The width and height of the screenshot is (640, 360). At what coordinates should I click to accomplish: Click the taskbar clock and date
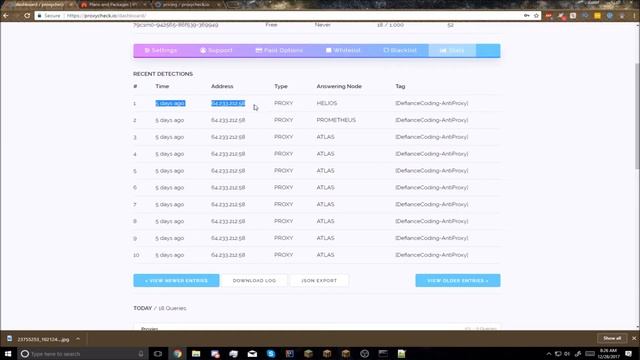click(609, 354)
